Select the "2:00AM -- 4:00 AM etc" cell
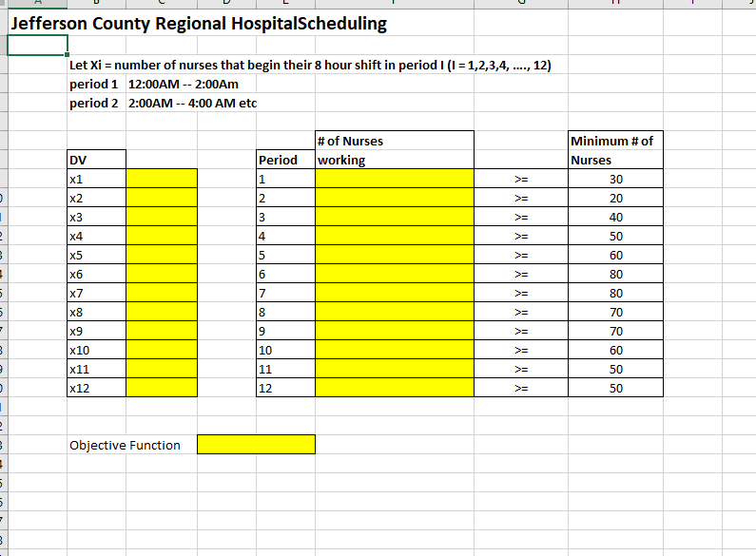 [192, 103]
